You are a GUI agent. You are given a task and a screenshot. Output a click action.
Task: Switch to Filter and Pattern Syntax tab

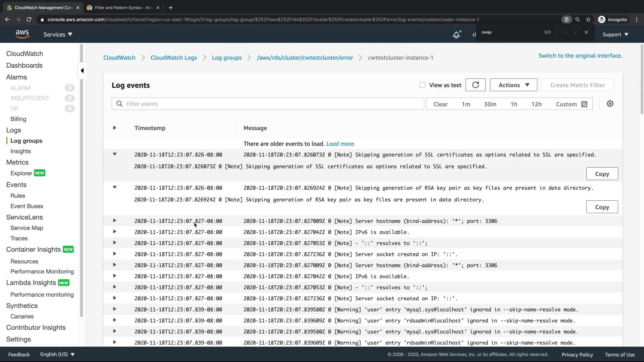click(123, 7)
